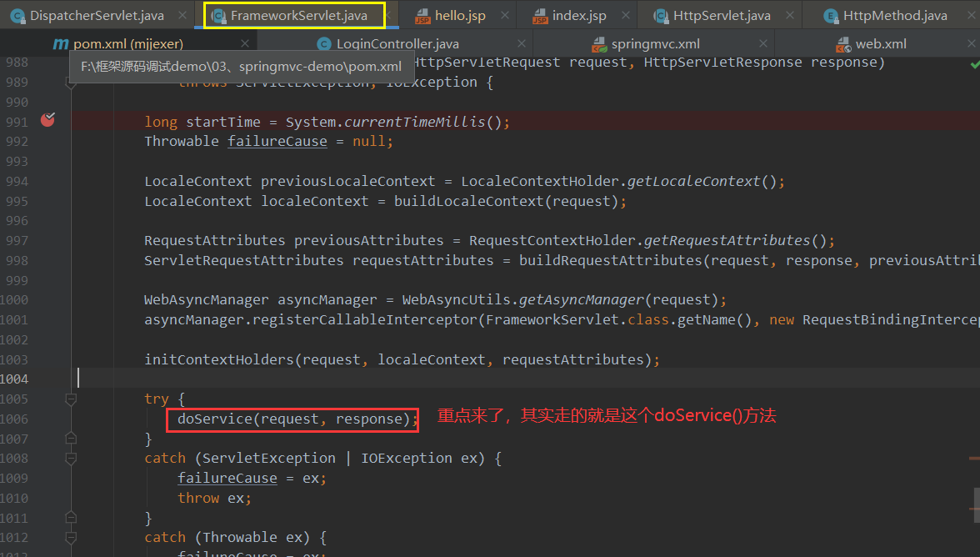Screen dimensions: 980x557
Task: Close the springmvc.xml tab
Action: point(763,43)
